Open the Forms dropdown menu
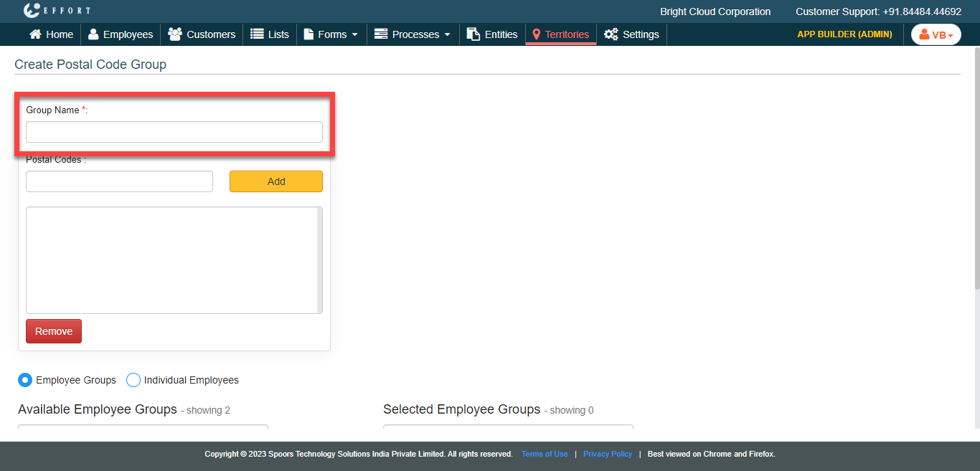The image size is (980, 471). 331,34
